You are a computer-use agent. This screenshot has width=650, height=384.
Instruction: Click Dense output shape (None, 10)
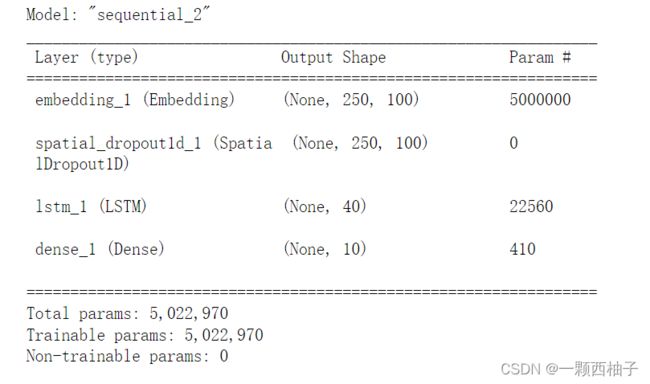tap(325, 249)
